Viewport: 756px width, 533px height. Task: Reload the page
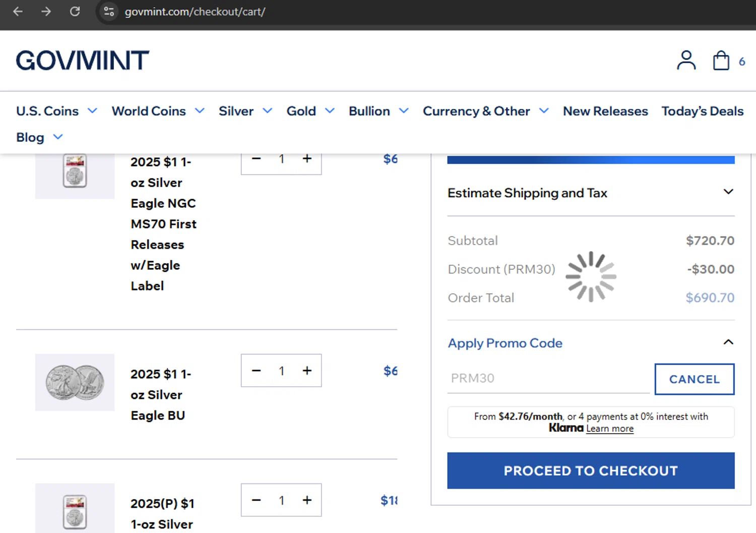[75, 12]
